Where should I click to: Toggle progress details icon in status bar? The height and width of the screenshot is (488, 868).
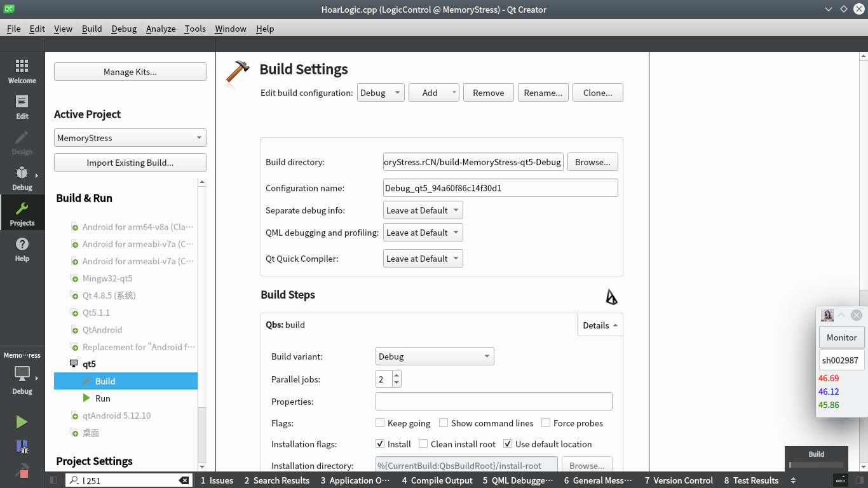pyautogui.click(x=840, y=480)
